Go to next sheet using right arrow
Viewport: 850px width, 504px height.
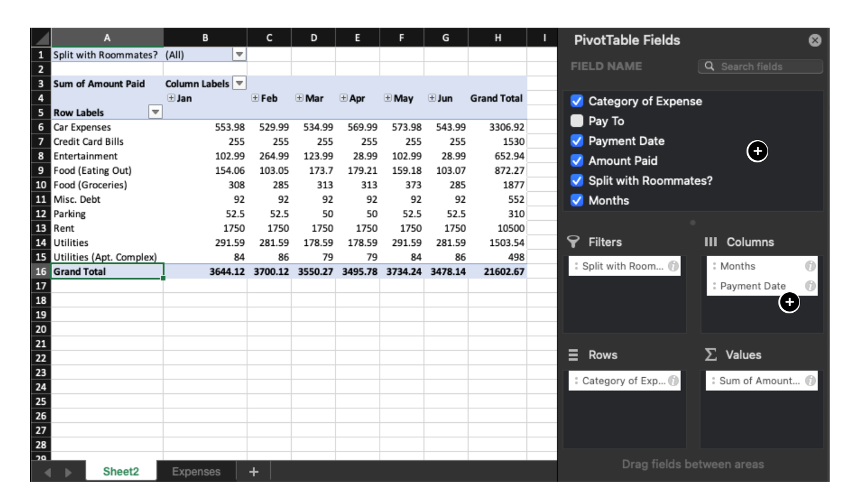pos(68,472)
